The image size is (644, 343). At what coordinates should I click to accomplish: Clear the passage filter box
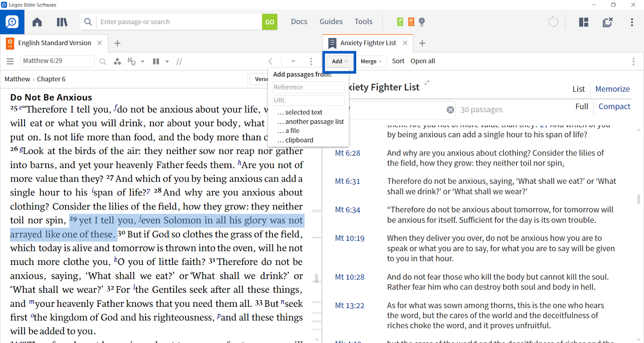[450, 110]
